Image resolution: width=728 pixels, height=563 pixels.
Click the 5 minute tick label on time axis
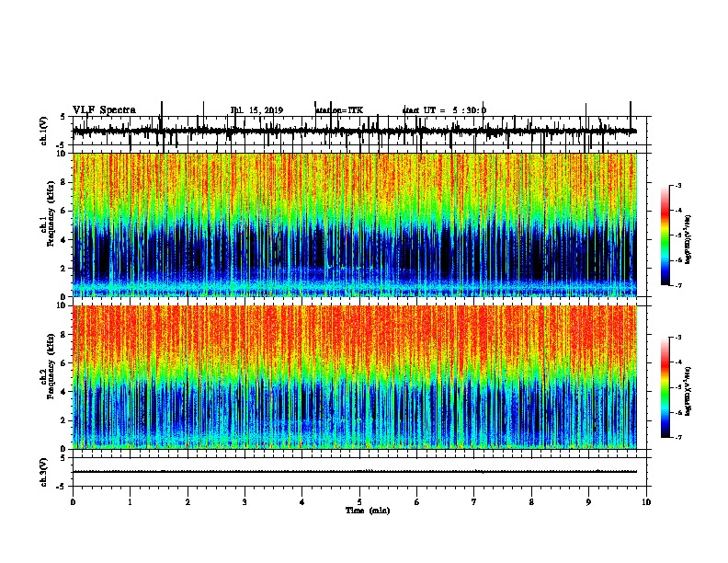click(359, 502)
